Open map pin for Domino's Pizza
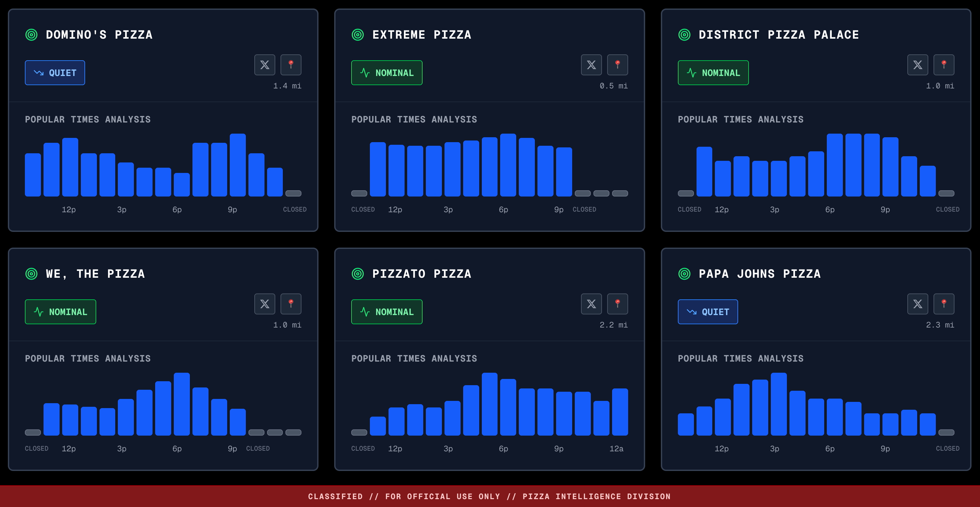Viewport: 980px width, 507px height. (x=291, y=65)
